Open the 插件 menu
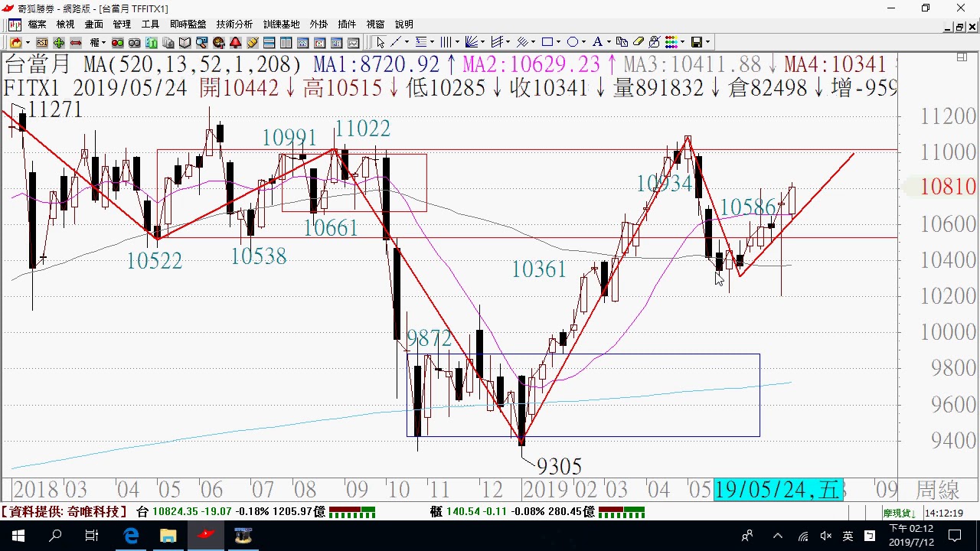Image resolution: width=980 pixels, height=551 pixels. point(347,24)
